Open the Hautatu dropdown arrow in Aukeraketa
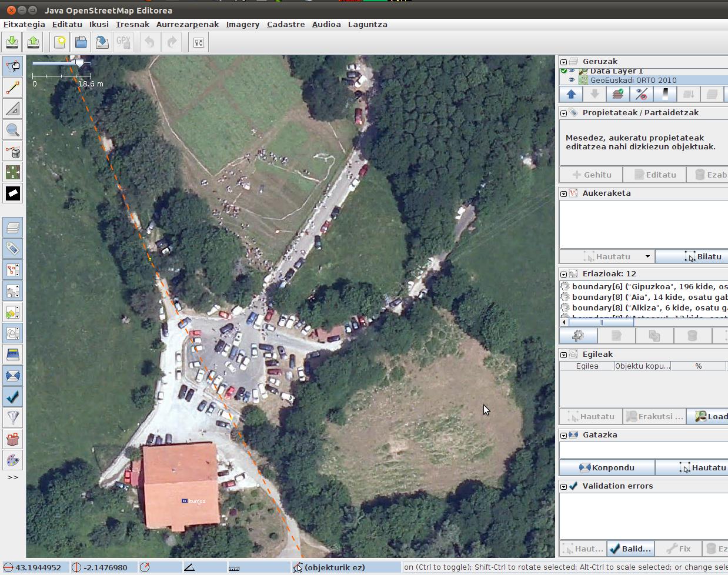Image resolution: width=728 pixels, height=575 pixels. pyautogui.click(x=647, y=257)
